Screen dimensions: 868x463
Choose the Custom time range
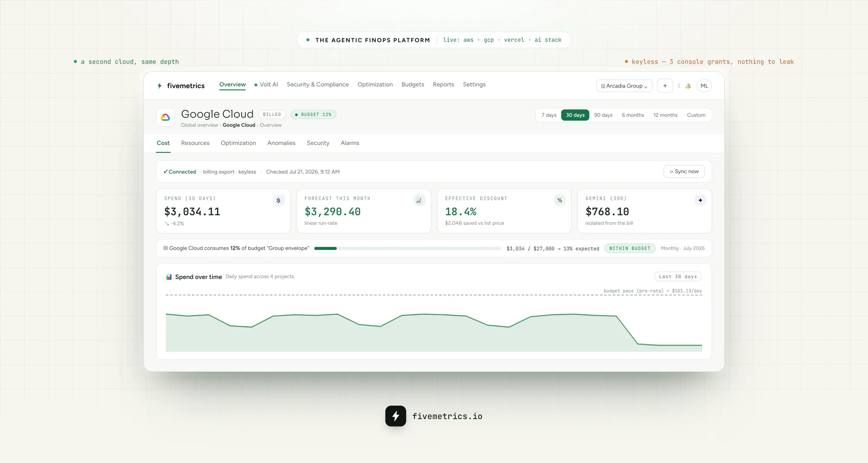tap(696, 115)
